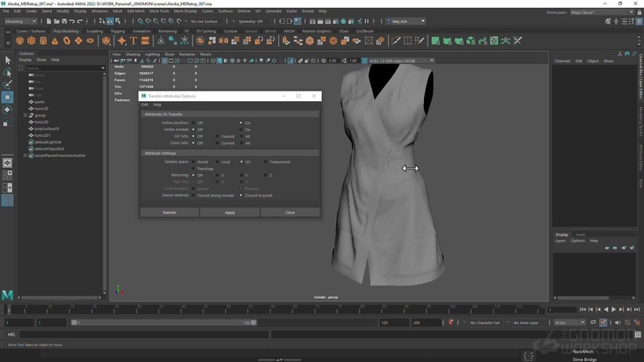
Task: Click the Render current frame icon
Action: pos(320,21)
